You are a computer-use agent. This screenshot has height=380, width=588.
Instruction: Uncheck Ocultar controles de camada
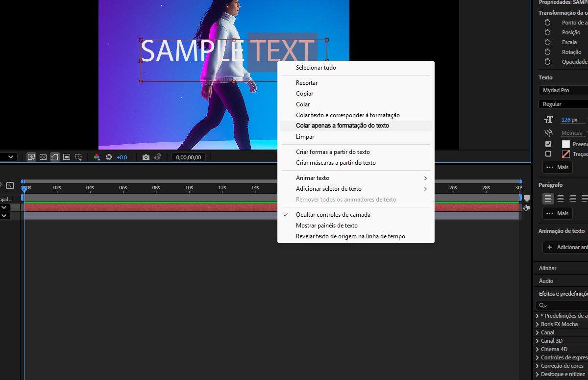click(333, 215)
